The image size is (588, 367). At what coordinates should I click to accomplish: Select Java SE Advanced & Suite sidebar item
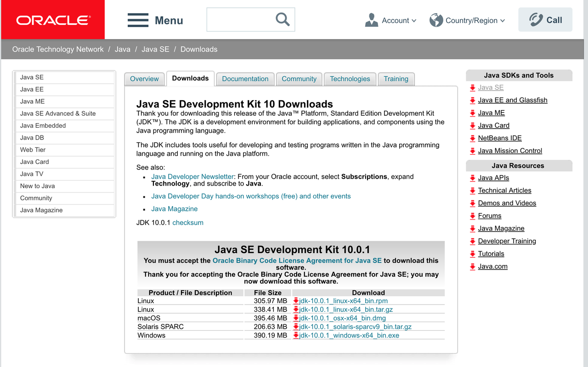coord(64,113)
